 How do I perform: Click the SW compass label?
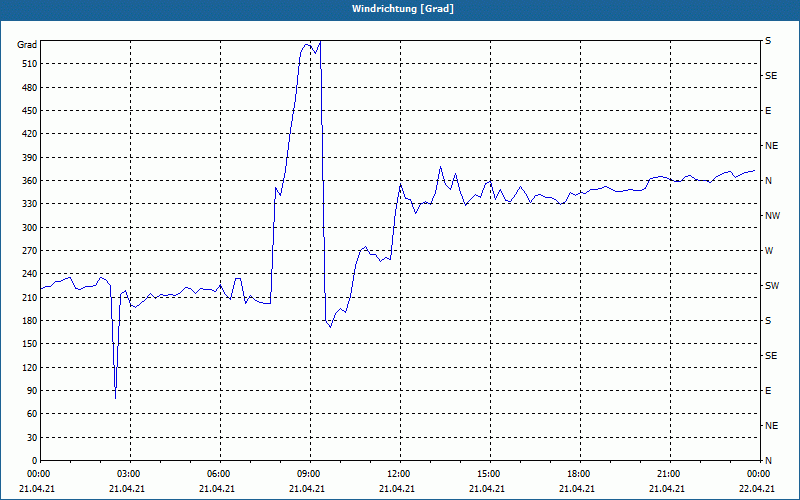pos(772,286)
